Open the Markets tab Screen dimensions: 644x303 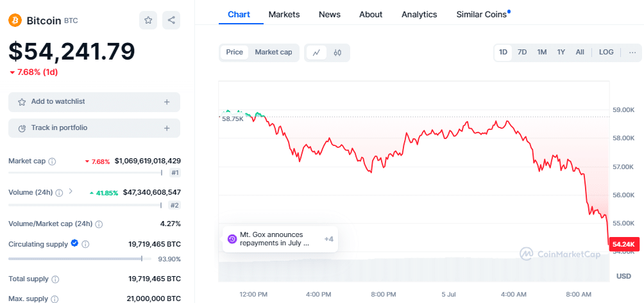pos(284,15)
